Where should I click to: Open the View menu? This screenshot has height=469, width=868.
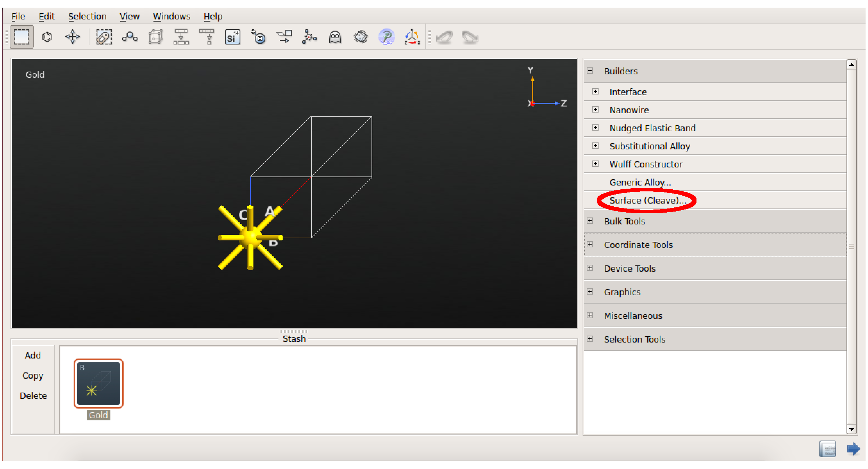point(130,16)
